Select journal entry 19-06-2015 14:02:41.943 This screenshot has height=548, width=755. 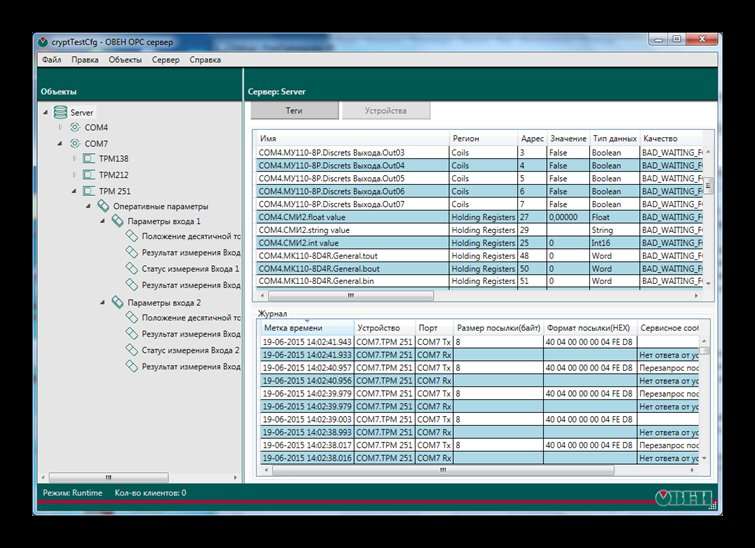(x=480, y=342)
